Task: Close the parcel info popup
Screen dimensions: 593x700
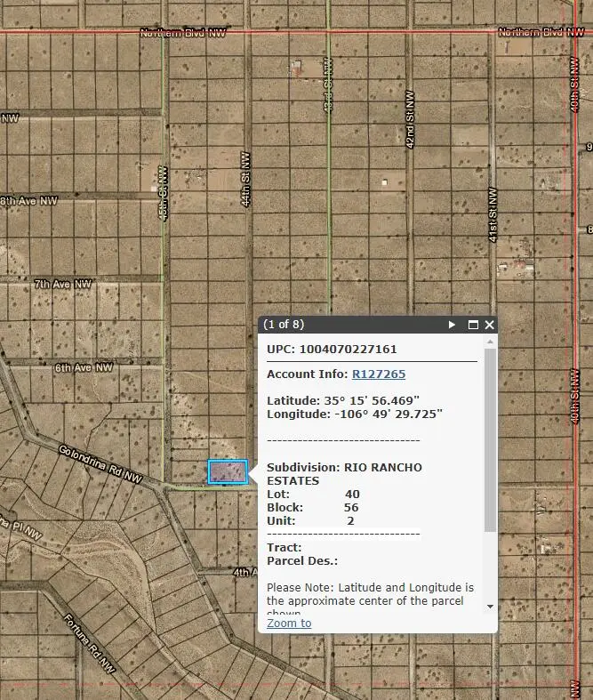Action: (489, 326)
